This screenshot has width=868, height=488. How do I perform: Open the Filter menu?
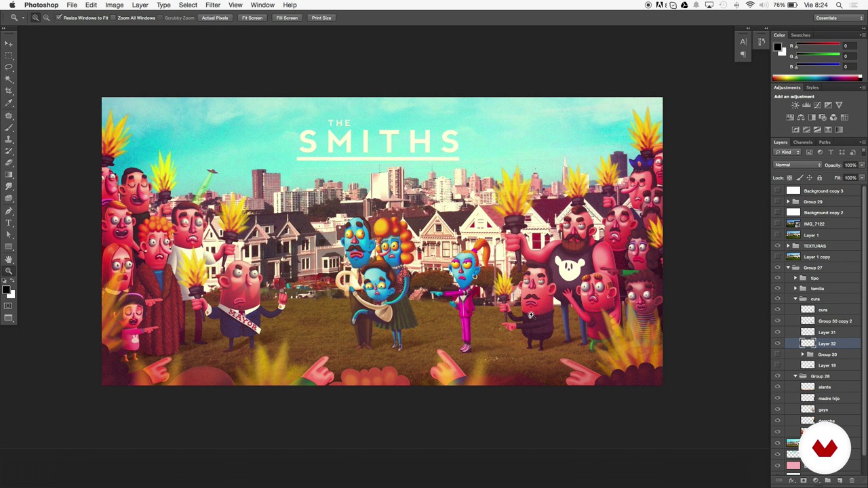(213, 5)
